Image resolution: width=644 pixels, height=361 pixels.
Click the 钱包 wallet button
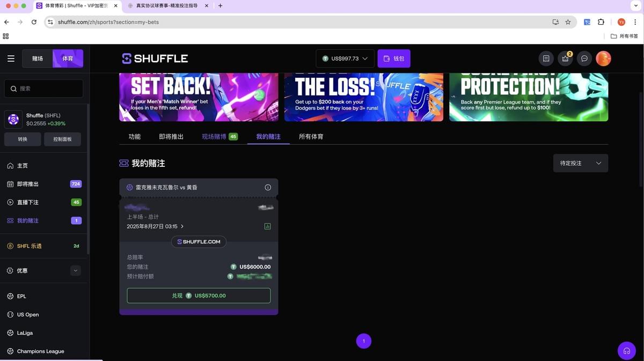(x=394, y=58)
